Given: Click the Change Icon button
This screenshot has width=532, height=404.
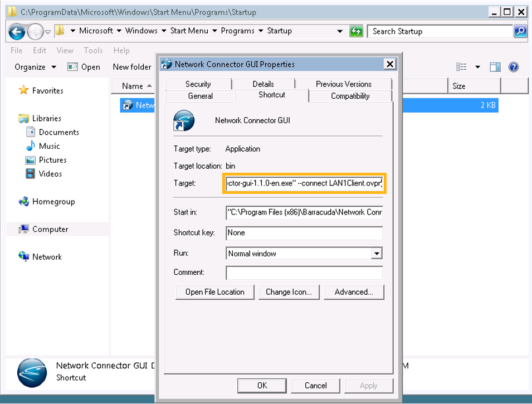Looking at the screenshot, I should 289,292.
